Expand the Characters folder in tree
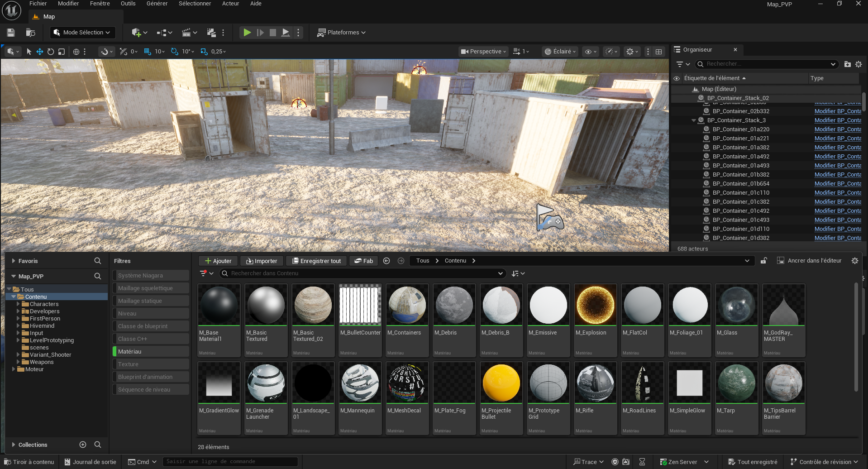Viewport: 868px width, 469px height. (18, 304)
